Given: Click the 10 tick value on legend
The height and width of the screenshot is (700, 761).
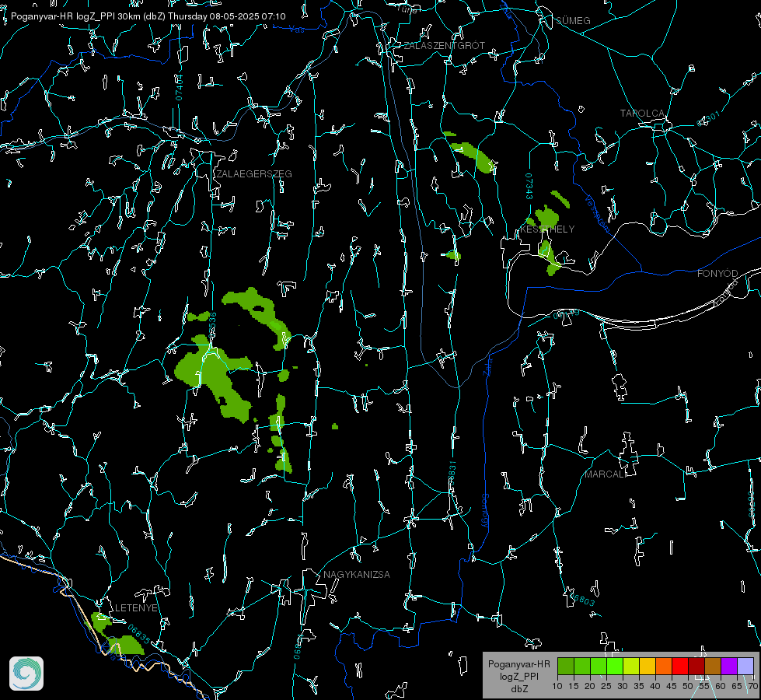Looking at the screenshot, I should [557, 686].
